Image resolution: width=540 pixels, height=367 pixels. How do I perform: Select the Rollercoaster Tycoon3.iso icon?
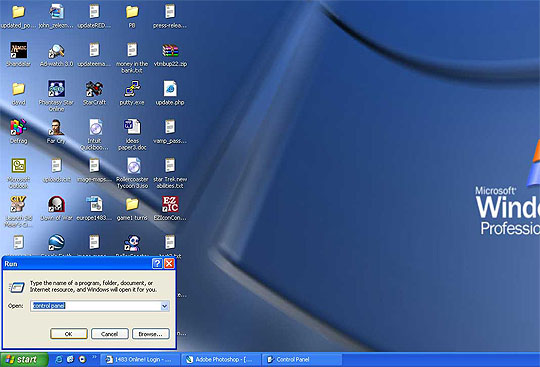[133, 166]
